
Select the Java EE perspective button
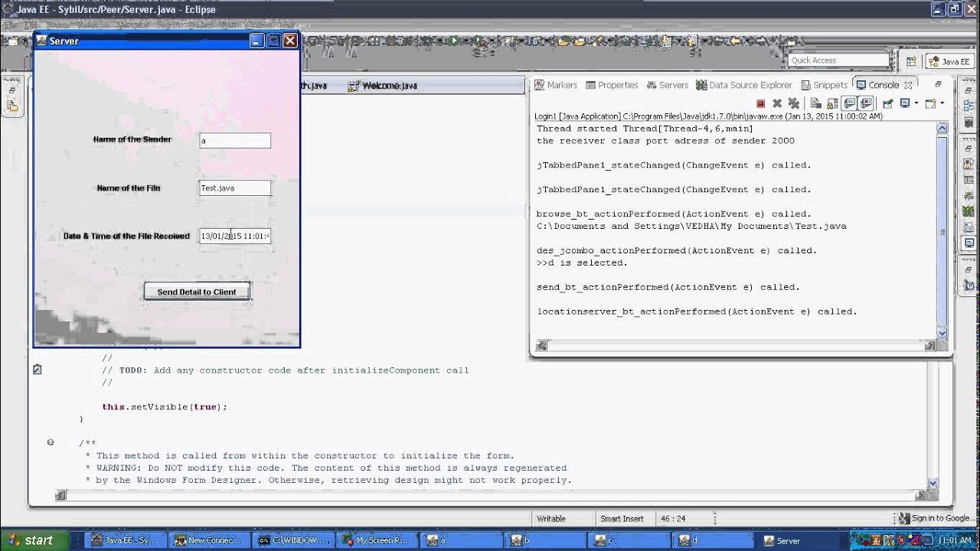[949, 61]
